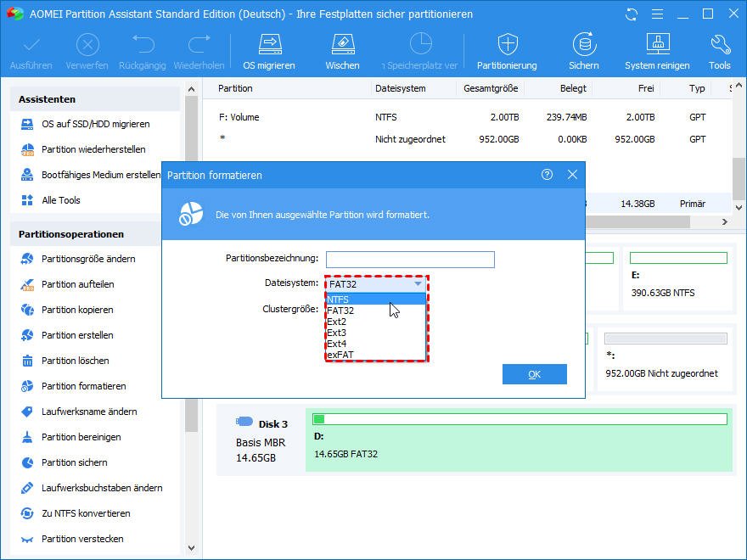Click the Verwerfen discard icon
The width and height of the screenshot is (747, 560).
(87, 45)
